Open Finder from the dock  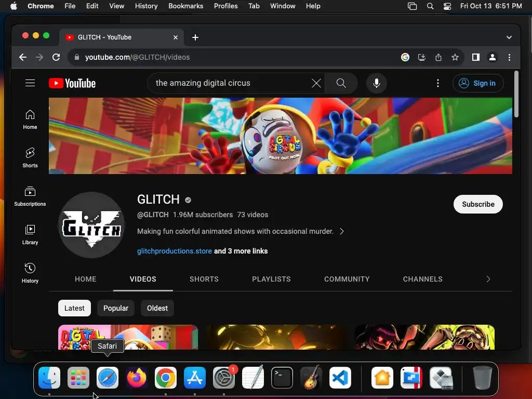coord(49,378)
